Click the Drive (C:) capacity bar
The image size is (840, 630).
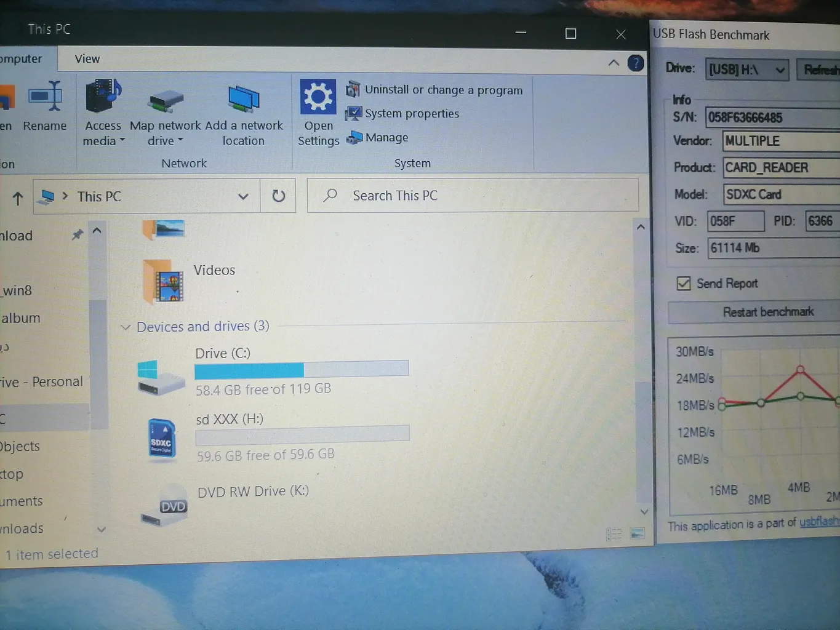click(x=301, y=369)
